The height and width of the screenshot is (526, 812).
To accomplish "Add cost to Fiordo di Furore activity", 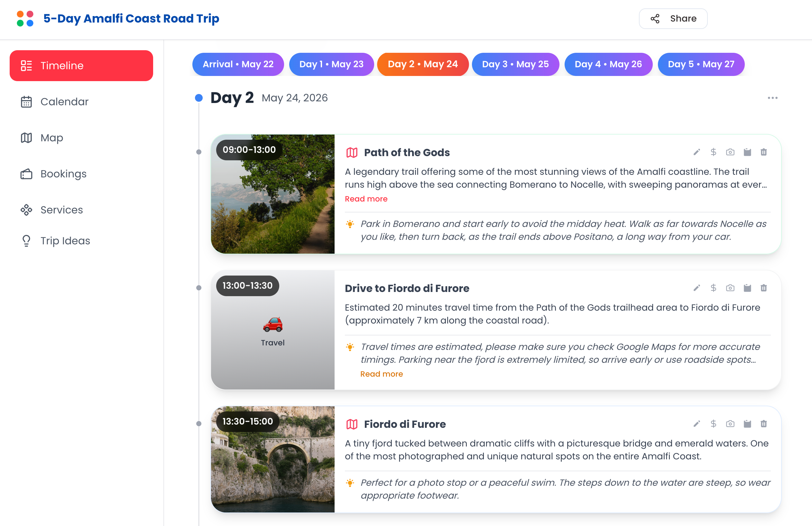I will point(714,424).
